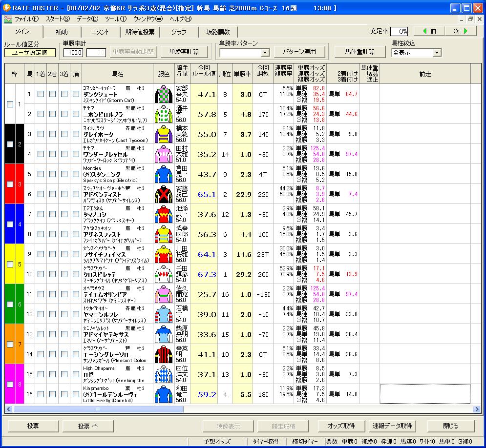This screenshot has width=486, height=448.
Task: Click the green previous-race arrow 前
Action: pos(430,31)
